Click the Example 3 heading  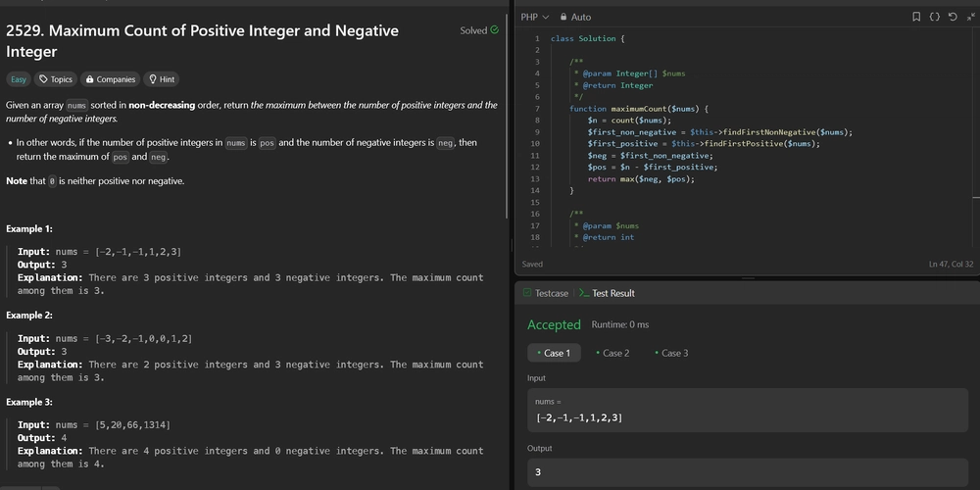pos(29,402)
